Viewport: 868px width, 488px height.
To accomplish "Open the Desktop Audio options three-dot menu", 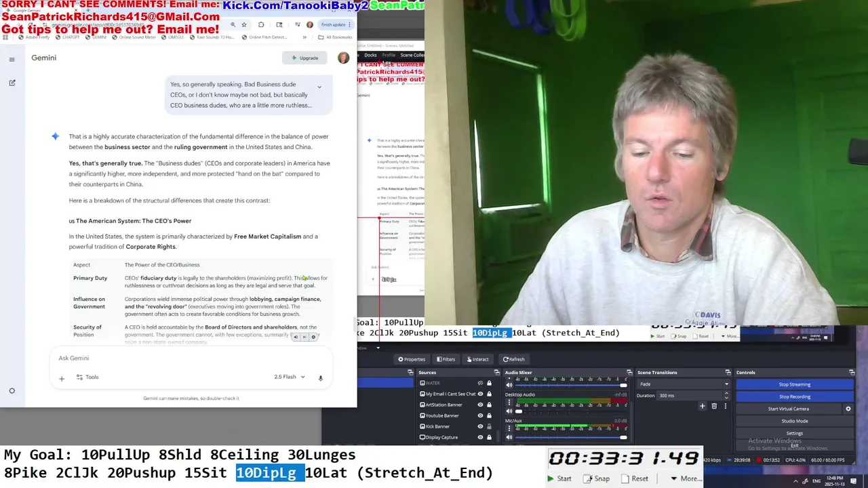I will click(x=509, y=403).
